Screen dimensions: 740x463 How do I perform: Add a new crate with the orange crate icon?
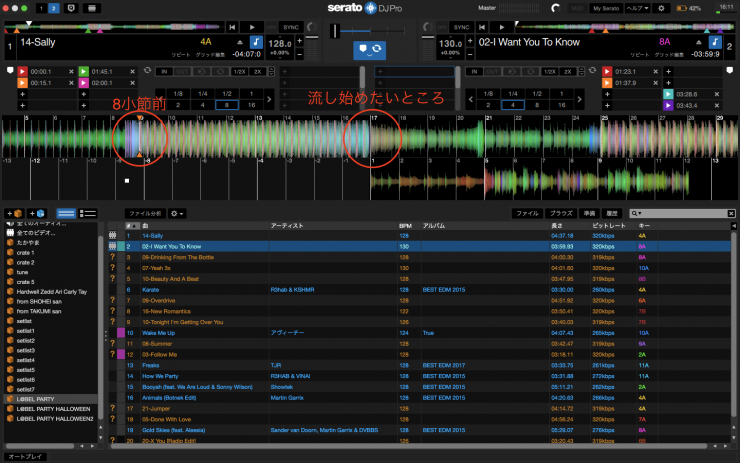click(x=15, y=213)
